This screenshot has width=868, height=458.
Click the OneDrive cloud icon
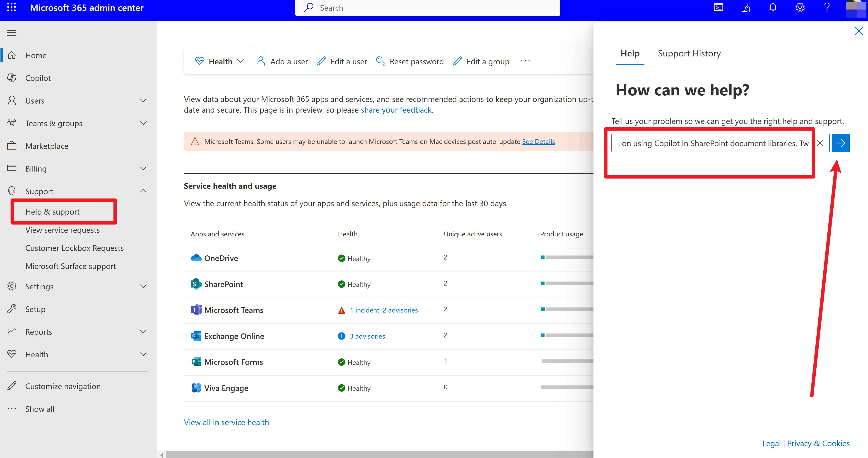196,258
